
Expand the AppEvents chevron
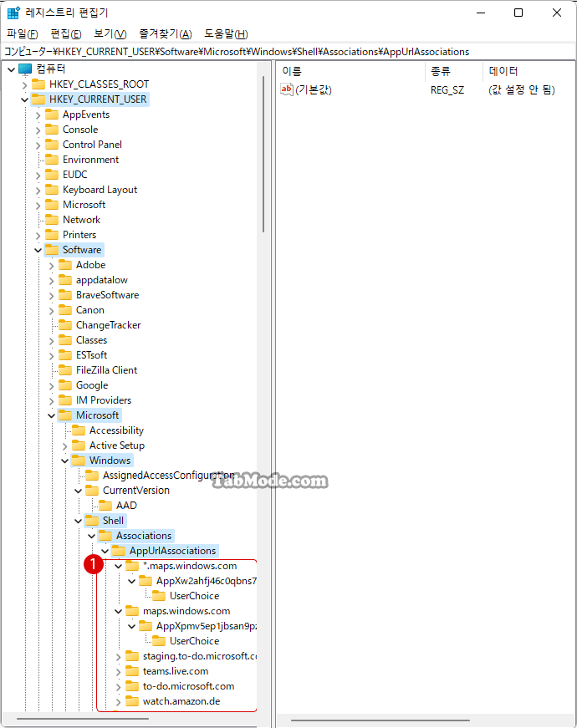pos(38,115)
